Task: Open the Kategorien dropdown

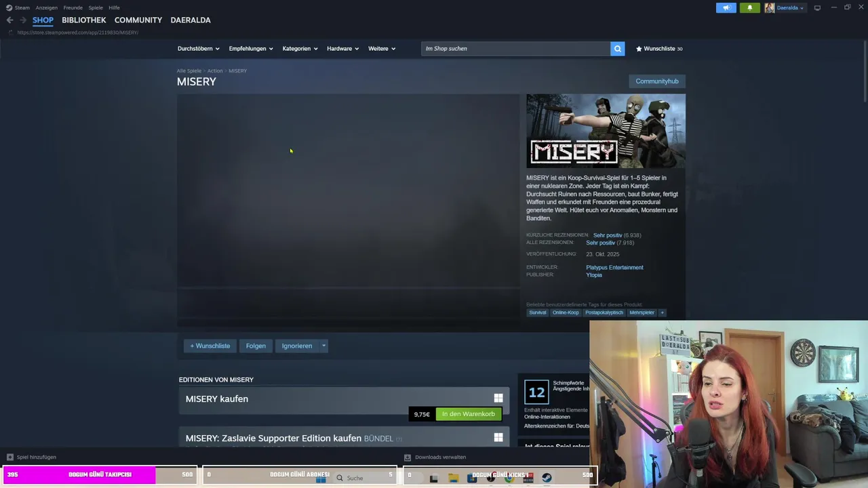Action: 300,49
